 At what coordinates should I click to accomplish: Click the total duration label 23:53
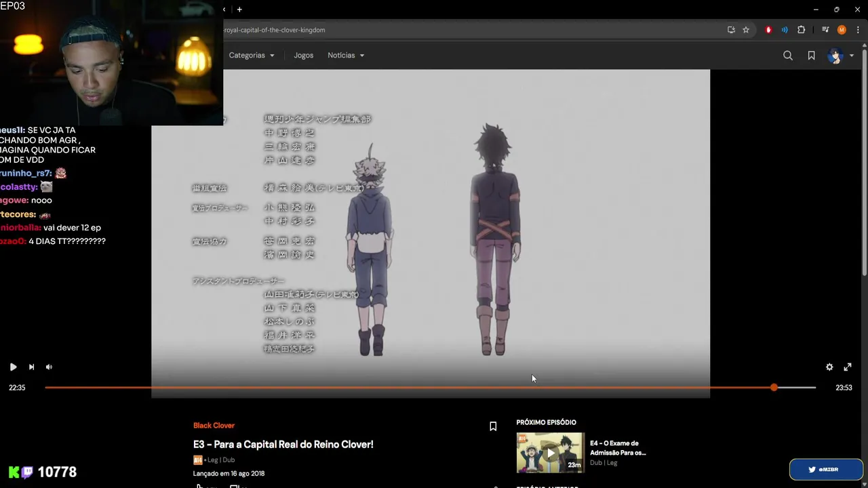(844, 388)
